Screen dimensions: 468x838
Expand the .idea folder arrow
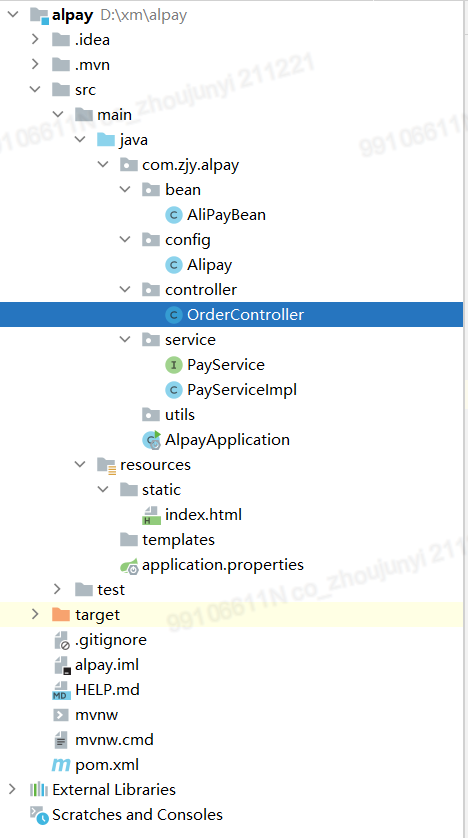pos(35,40)
